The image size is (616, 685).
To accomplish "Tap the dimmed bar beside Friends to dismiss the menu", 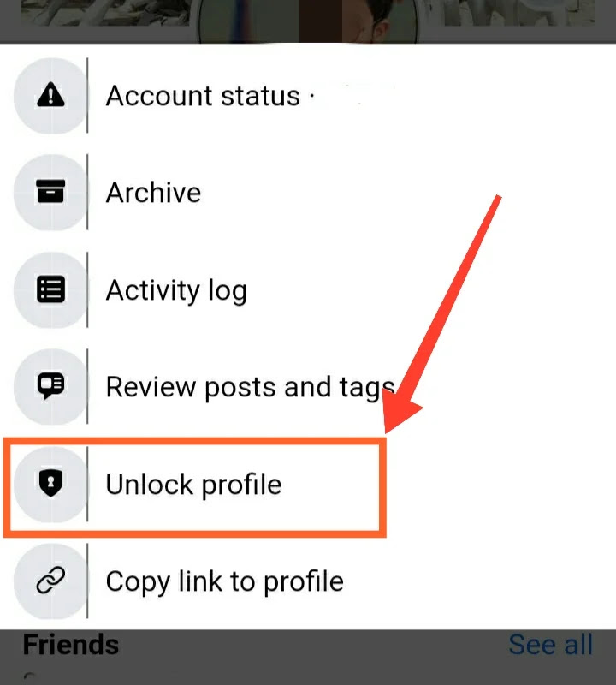I will 313,645.
